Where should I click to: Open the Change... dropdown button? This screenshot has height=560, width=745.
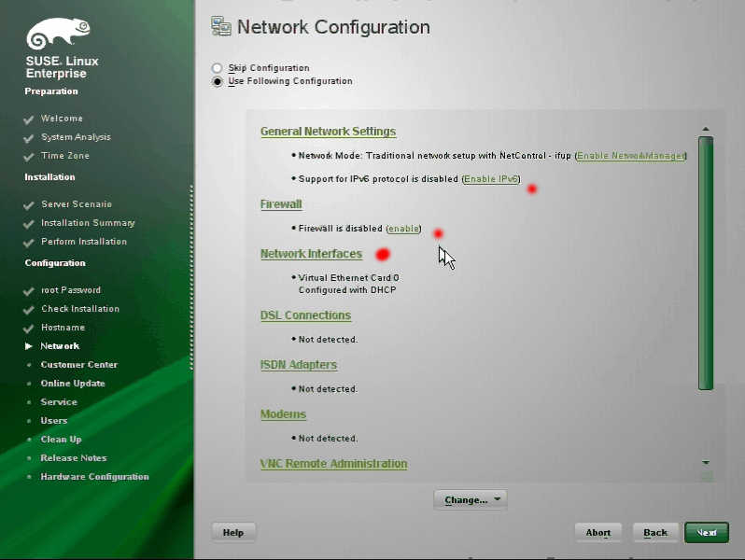tap(471, 499)
